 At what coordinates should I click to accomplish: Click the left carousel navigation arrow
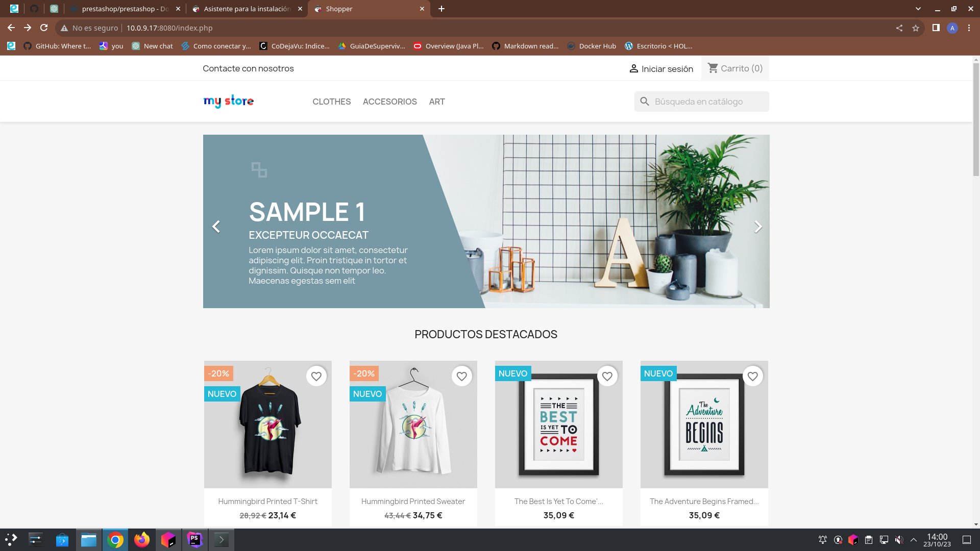(x=215, y=226)
